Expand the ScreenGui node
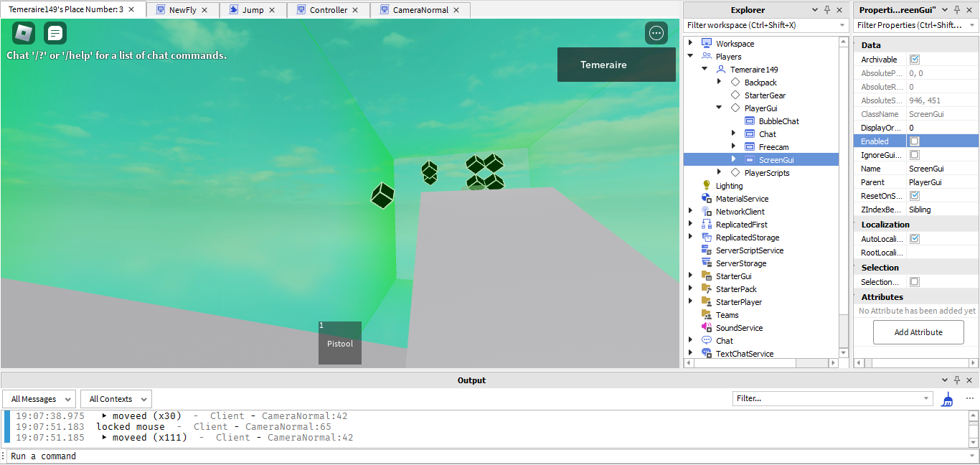The width and height of the screenshot is (980, 465). tap(733, 159)
